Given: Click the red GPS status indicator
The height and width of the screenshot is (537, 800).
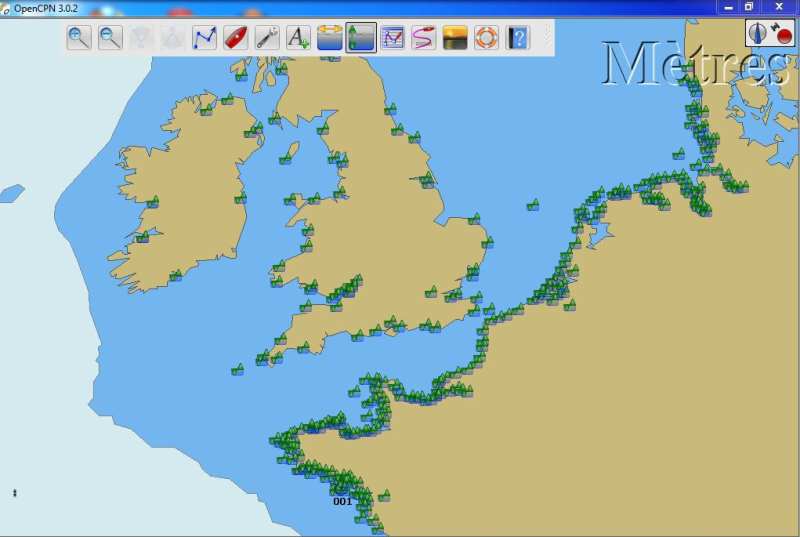Looking at the screenshot, I should (x=783, y=35).
